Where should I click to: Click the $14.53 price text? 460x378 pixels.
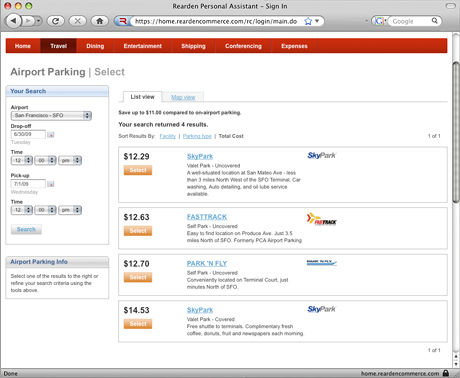pos(136,310)
